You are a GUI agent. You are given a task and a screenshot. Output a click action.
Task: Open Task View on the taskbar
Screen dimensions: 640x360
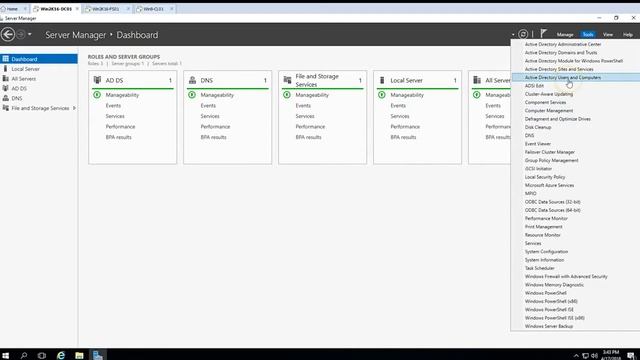[x=42, y=356]
